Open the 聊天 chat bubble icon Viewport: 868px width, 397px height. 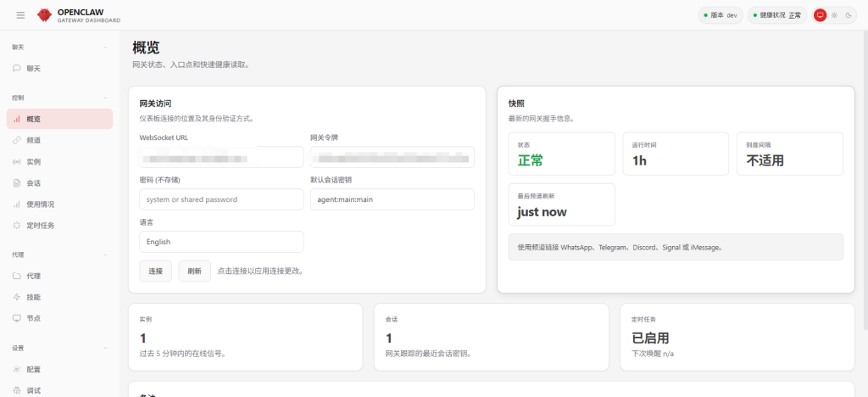17,69
